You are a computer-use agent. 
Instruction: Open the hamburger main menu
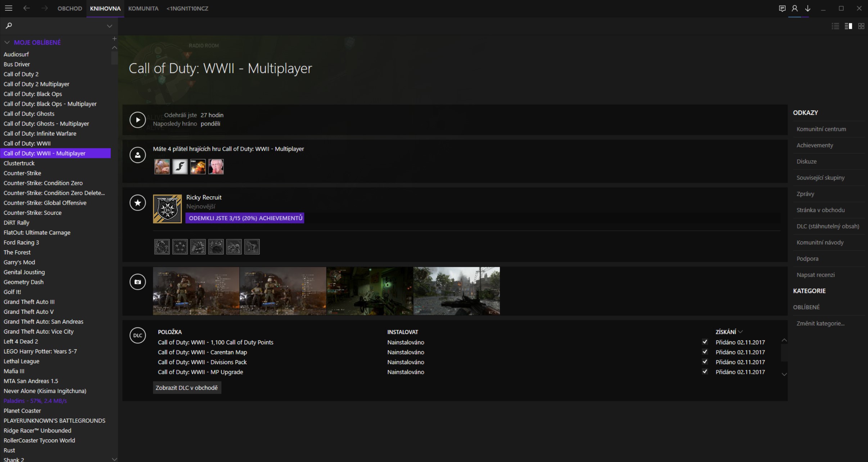8,8
